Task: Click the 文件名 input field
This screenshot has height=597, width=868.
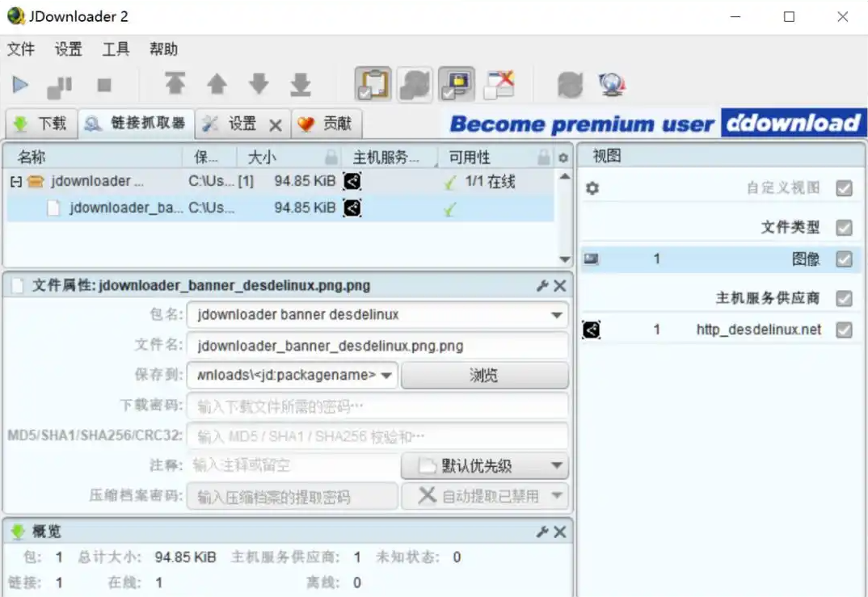Action: coord(377,346)
